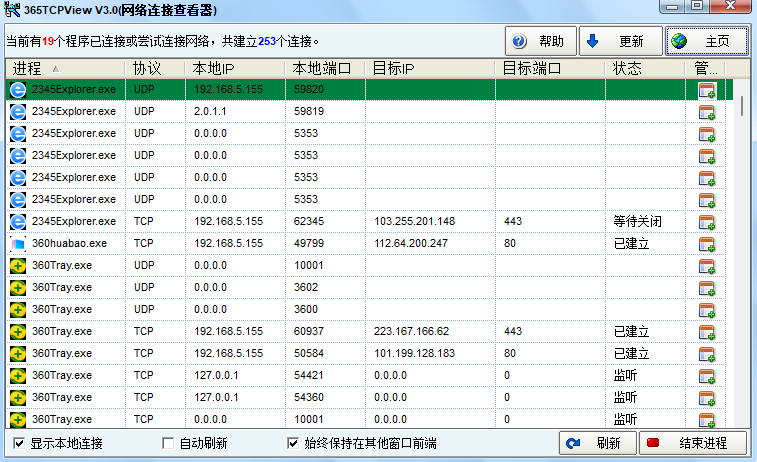Image resolution: width=757 pixels, height=462 pixels.
Task: Click manage icon for 2345Explorer.exe port 59820
Action: pos(707,90)
